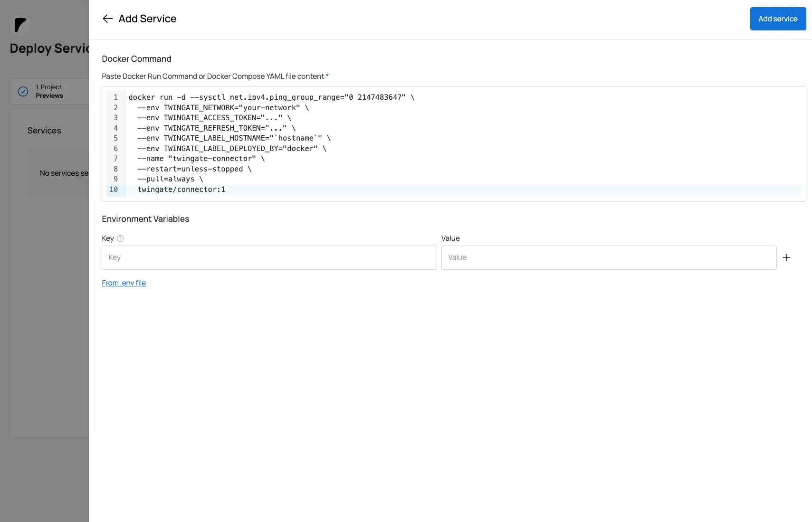Click the TWINGATE_LABEL_HOSTNAME line
The image size is (812, 522).
[234, 138]
